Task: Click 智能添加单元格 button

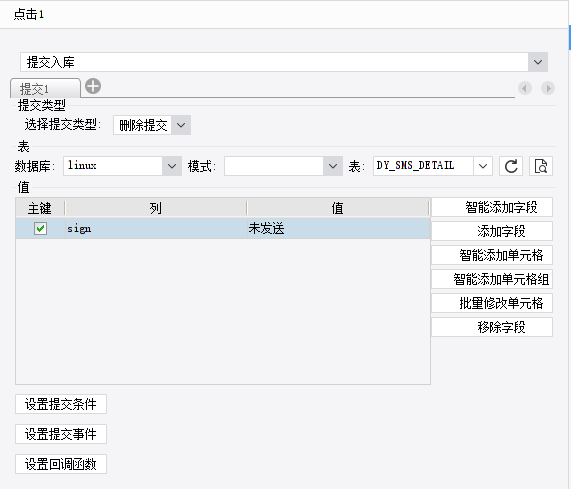Action: pyautogui.click(x=492, y=255)
